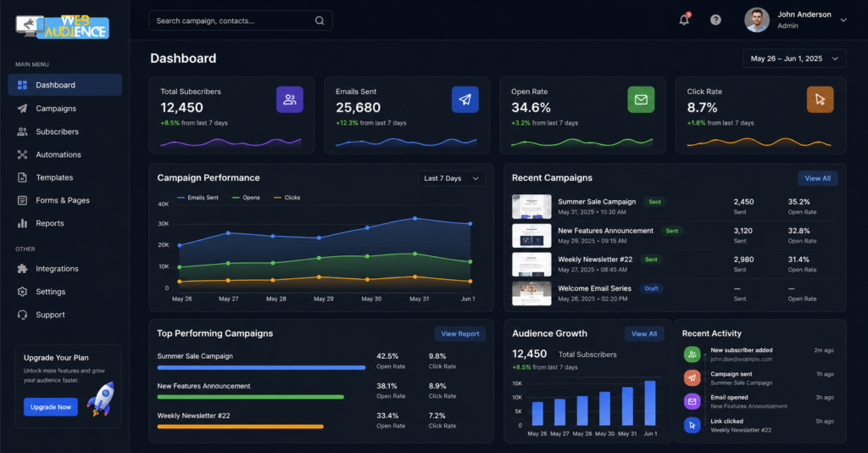This screenshot has width=868, height=453.
Task: Open Forms & Pages menu item
Action: click(x=64, y=200)
